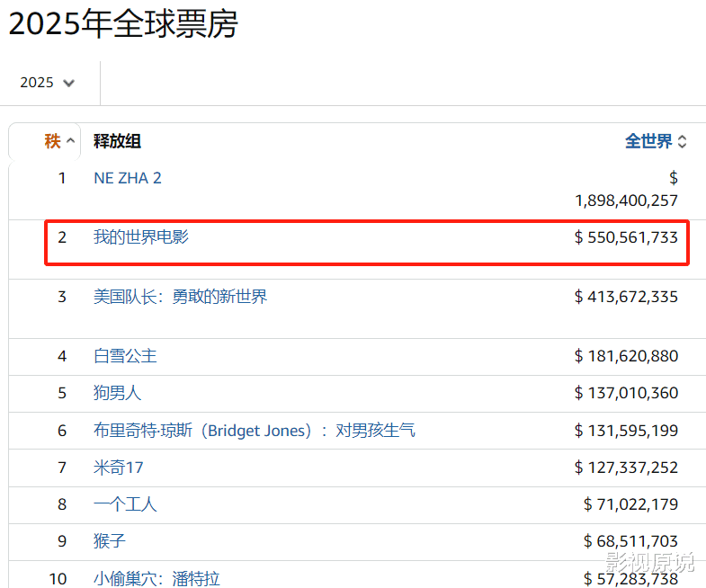Viewport: 706px width, 588px height.
Task: Click rank number 1 in the table
Action: point(62,178)
